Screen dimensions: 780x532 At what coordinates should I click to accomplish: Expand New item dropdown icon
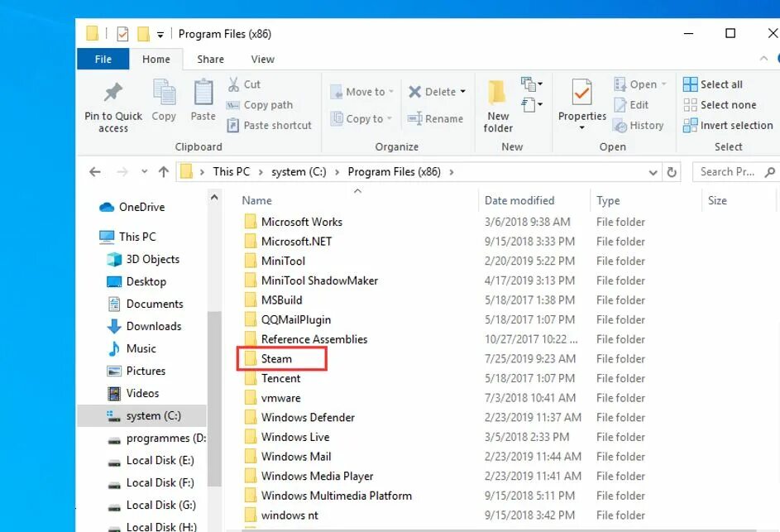[531, 84]
